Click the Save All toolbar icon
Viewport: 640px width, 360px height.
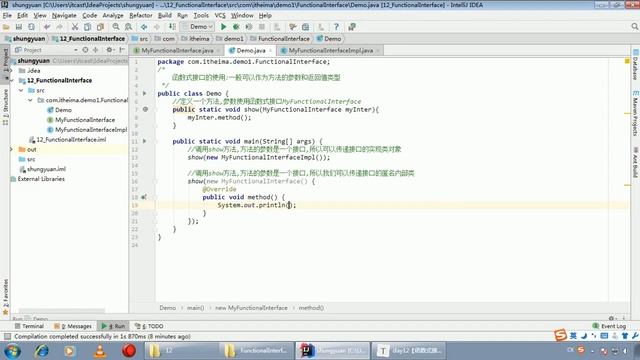[19, 27]
